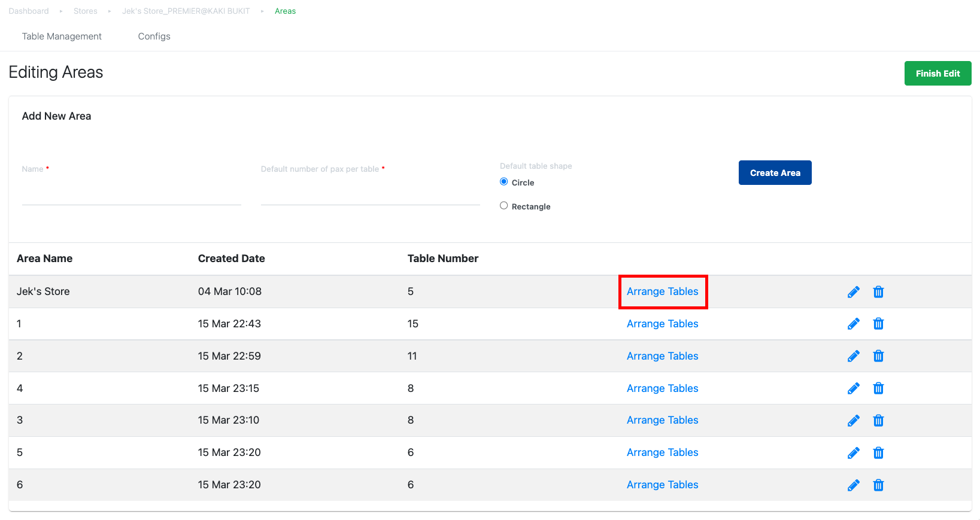Open the Table Management tab
Viewport: 980px width, 520px height.
62,37
